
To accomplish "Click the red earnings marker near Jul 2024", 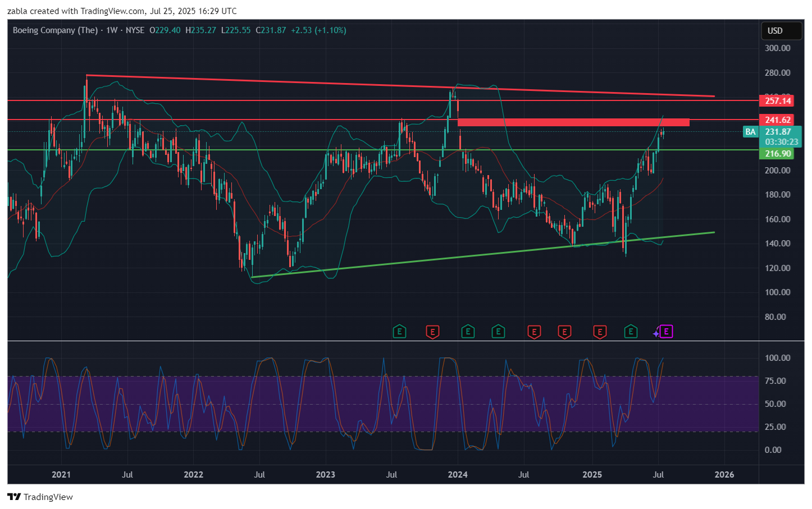I will click(x=534, y=332).
